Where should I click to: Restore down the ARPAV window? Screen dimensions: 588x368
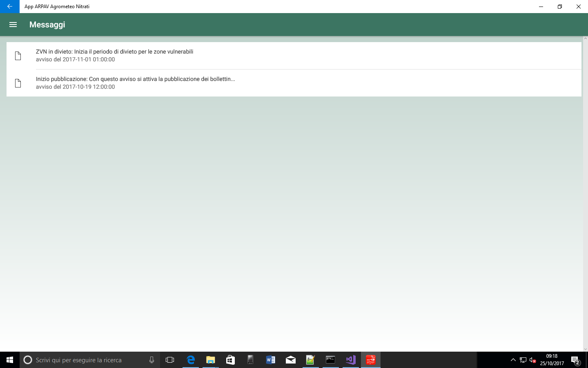(x=560, y=7)
